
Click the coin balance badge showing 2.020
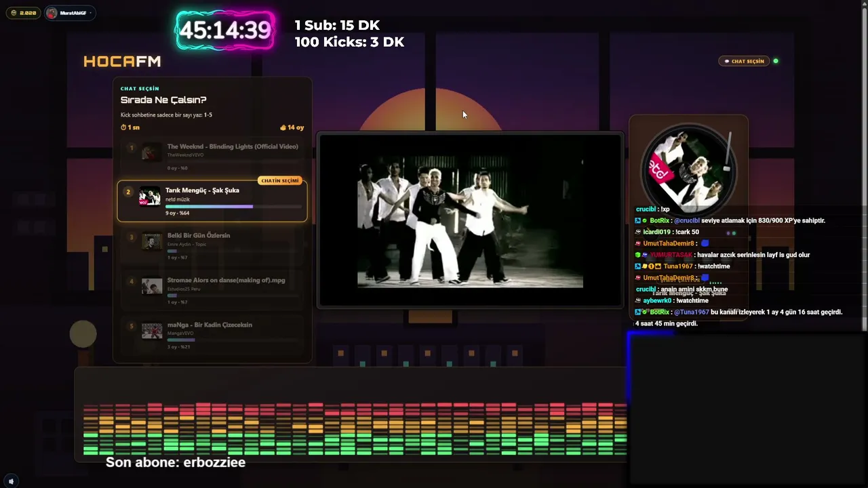point(24,13)
